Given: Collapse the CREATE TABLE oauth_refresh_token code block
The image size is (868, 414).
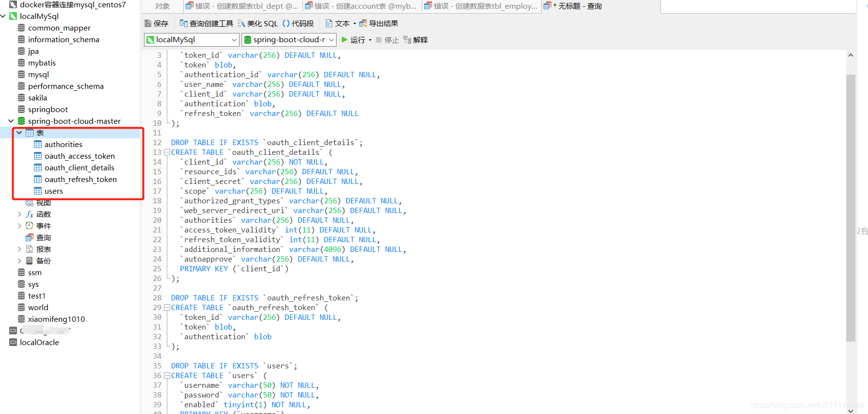Looking at the screenshot, I should click(x=167, y=308).
